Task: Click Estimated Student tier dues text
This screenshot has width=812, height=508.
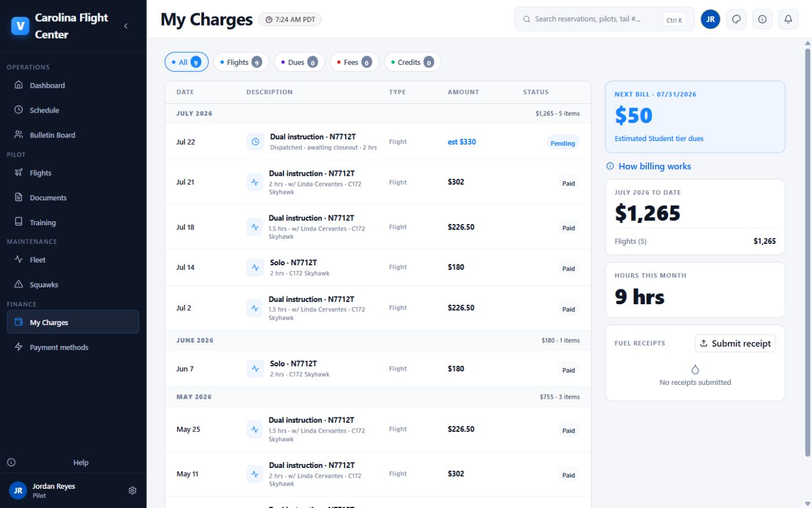Action: [659, 139]
